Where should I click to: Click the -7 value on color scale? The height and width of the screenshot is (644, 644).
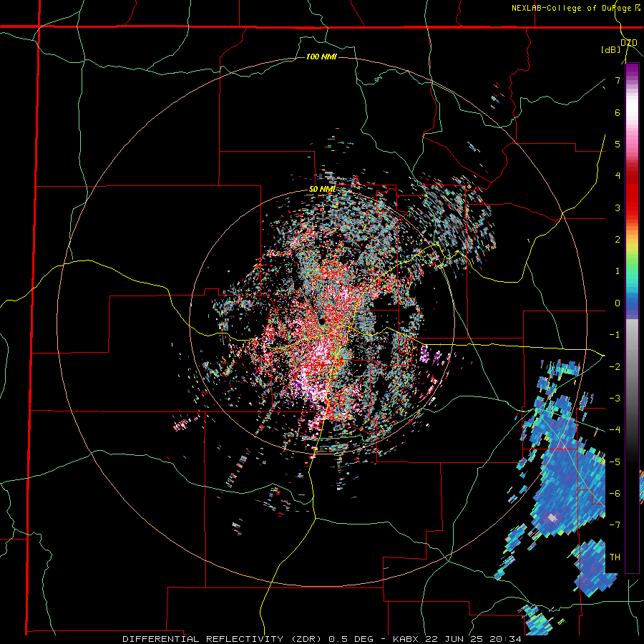pyautogui.click(x=615, y=525)
